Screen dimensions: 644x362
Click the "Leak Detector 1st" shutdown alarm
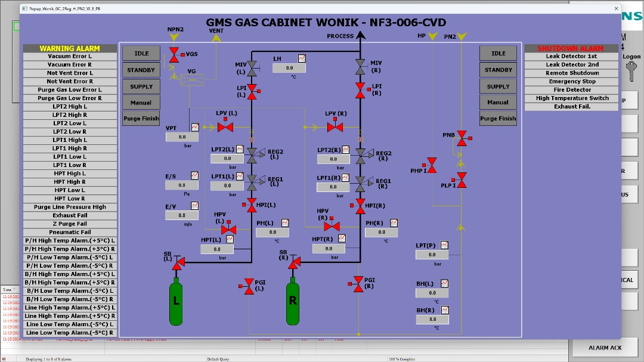click(572, 56)
